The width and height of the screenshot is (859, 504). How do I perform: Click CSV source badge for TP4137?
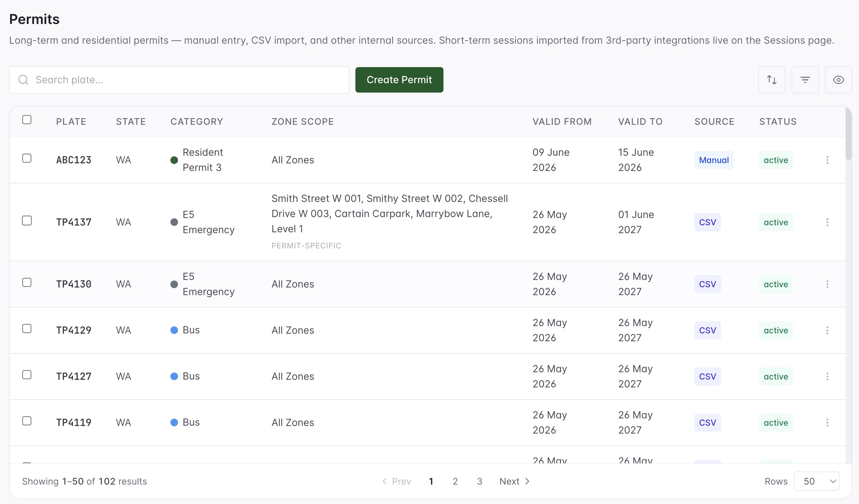[707, 222]
